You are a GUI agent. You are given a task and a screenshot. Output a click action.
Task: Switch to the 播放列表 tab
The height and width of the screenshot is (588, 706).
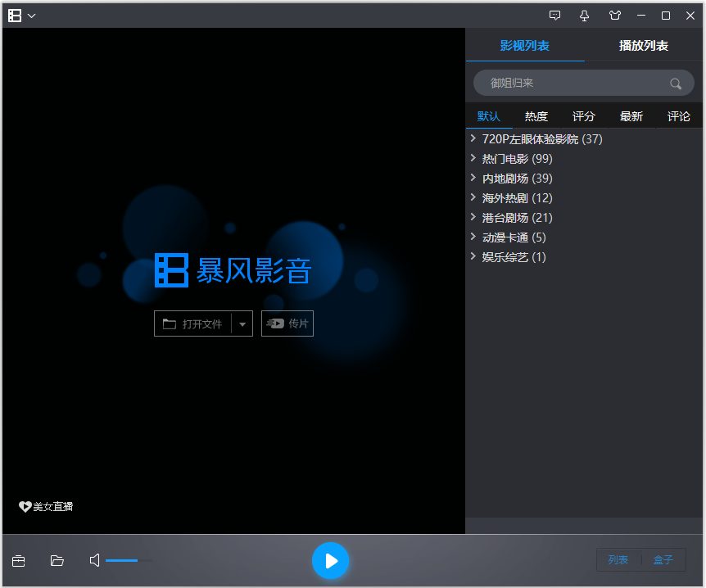tap(644, 46)
